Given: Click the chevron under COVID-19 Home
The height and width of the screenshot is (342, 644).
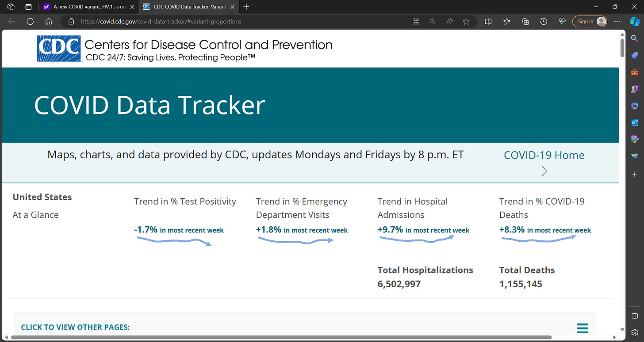Looking at the screenshot, I should tap(544, 171).
